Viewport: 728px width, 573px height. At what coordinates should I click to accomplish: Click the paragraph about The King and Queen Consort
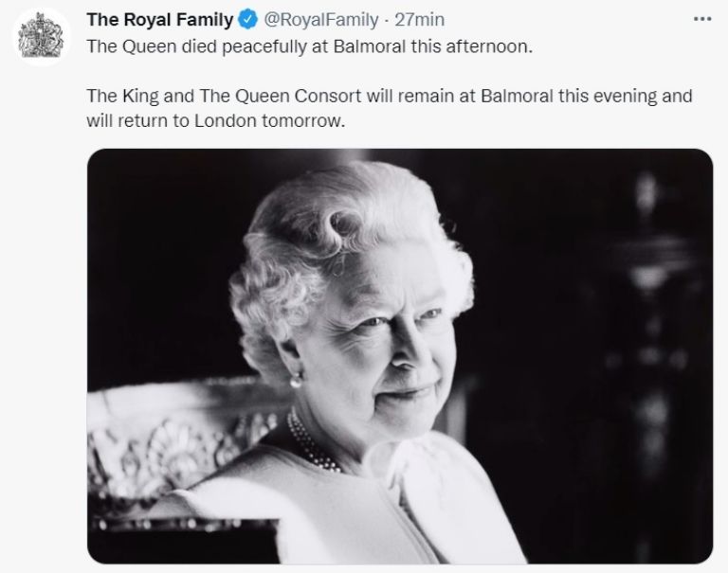coord(389,110)
